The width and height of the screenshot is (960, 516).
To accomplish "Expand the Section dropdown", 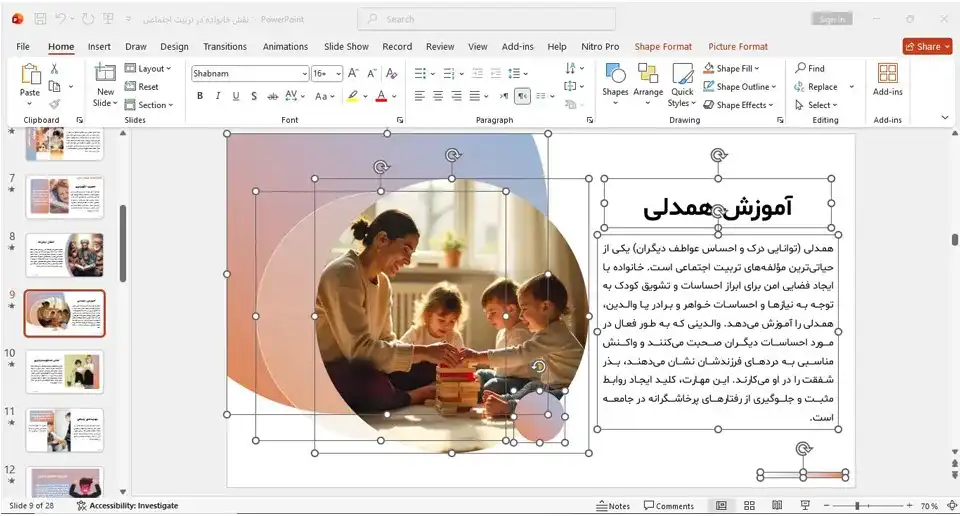I will click(x=149, y=105).
